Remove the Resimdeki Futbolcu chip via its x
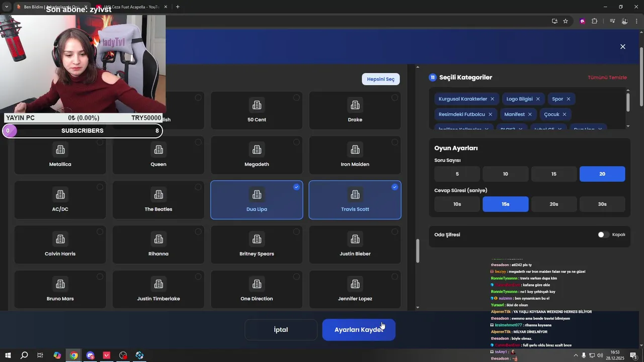 pos(490,115)
